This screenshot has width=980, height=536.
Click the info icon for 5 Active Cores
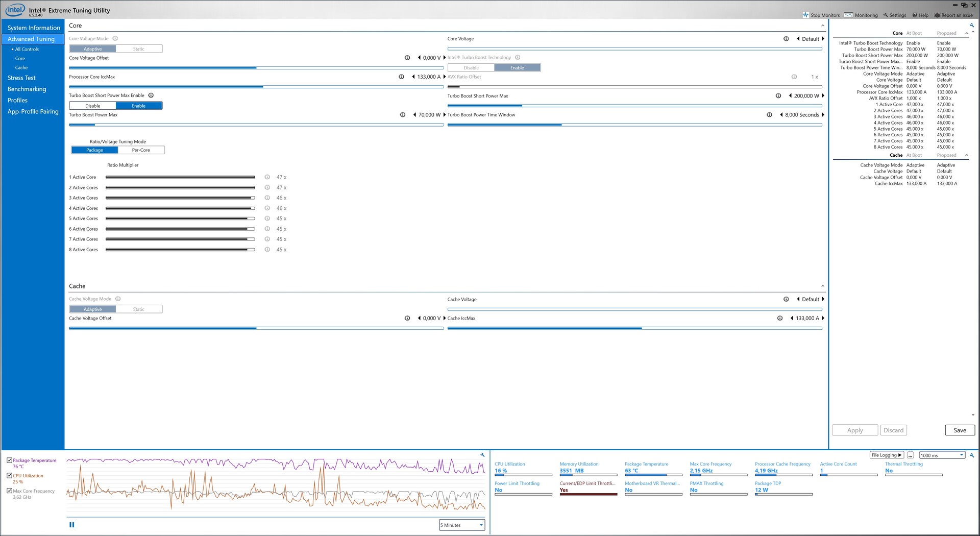tap(267, 218)
